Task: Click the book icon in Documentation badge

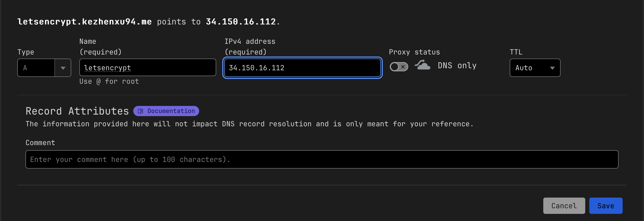Action: (x=140, y=111)
